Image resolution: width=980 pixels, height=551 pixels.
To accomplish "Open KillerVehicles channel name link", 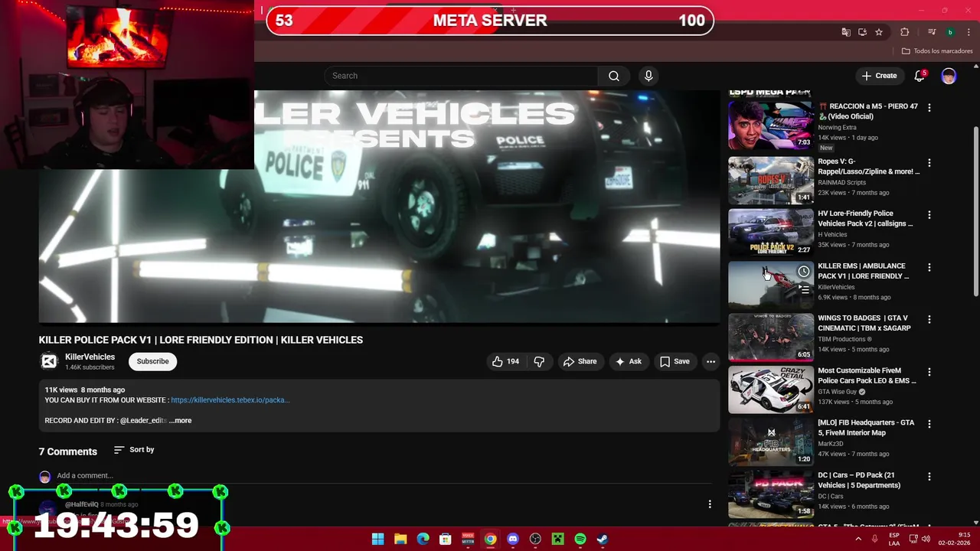I will tap(90, 357).
